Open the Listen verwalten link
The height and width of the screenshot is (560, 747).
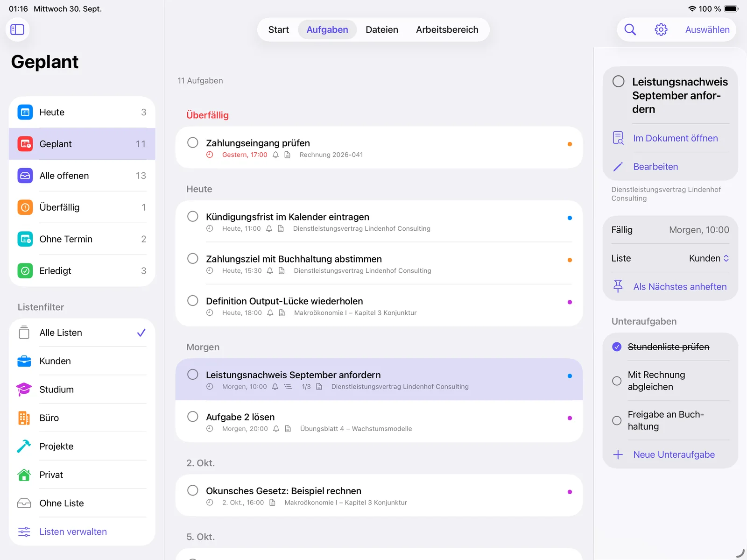73,532
